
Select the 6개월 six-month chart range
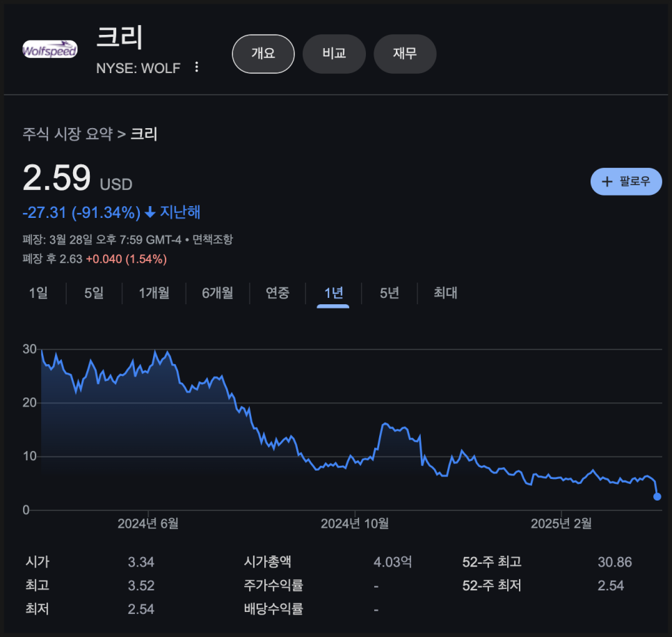217,293
